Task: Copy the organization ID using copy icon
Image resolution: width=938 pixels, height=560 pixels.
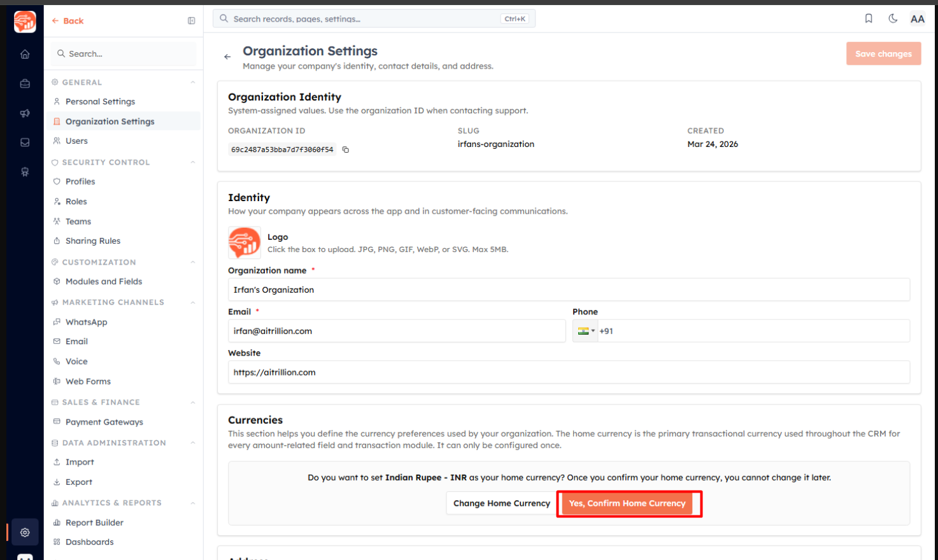Action: tap(346, 150)
